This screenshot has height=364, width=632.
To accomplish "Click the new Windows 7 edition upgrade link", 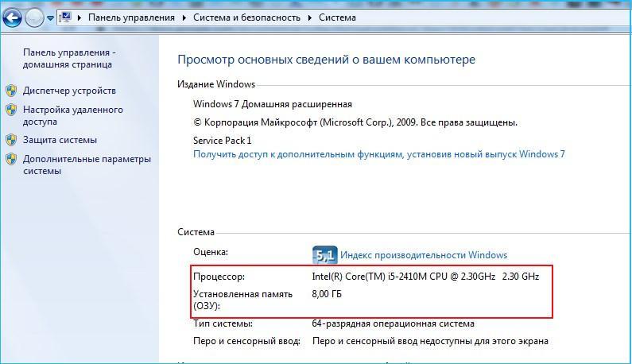I will [x=379, y=154].
